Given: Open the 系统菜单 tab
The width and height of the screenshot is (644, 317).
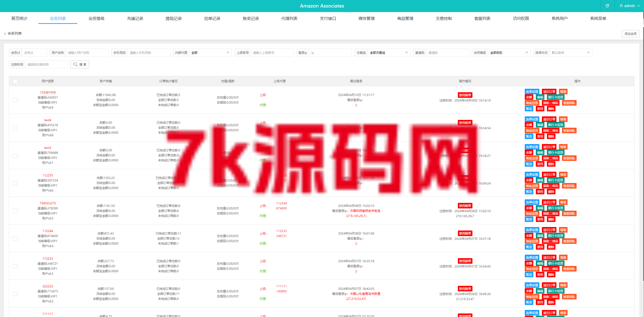Looking at the screenshot, I should tap(598, 18).
